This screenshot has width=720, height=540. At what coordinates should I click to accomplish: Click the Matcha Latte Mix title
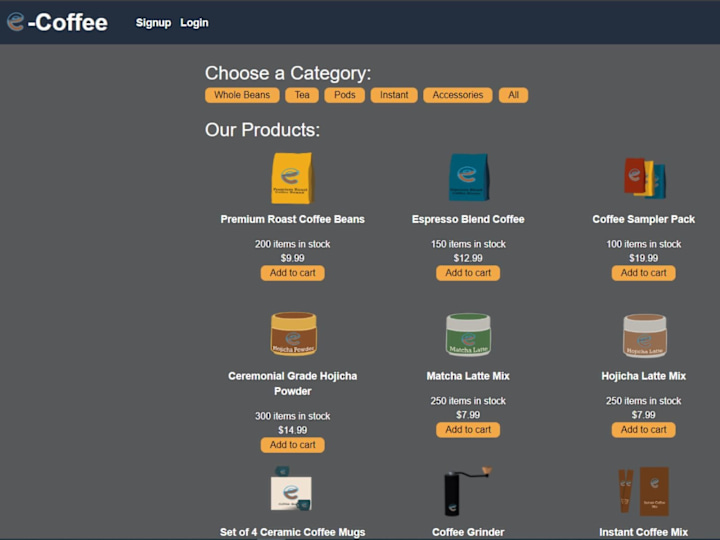468,376
